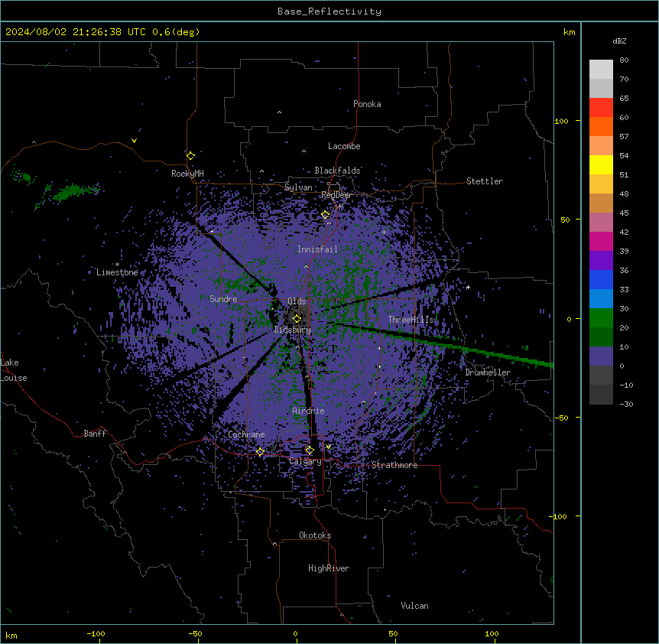Click the Airdrie city label
Screen dimensions: 659x644
click(309, 411)
